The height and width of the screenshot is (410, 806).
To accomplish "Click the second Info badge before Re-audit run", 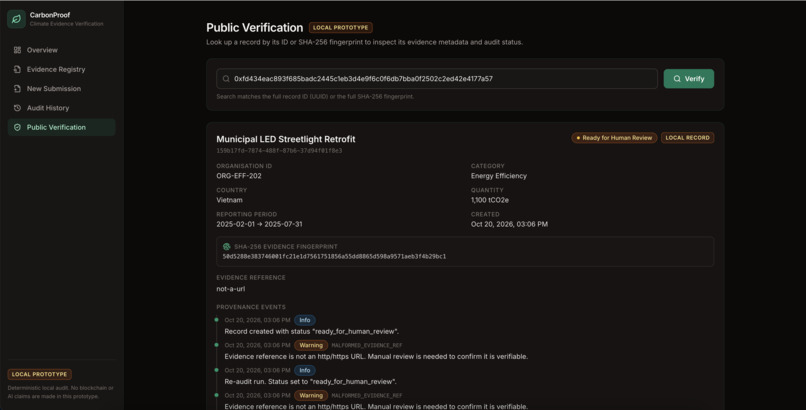I will point(305,370).
